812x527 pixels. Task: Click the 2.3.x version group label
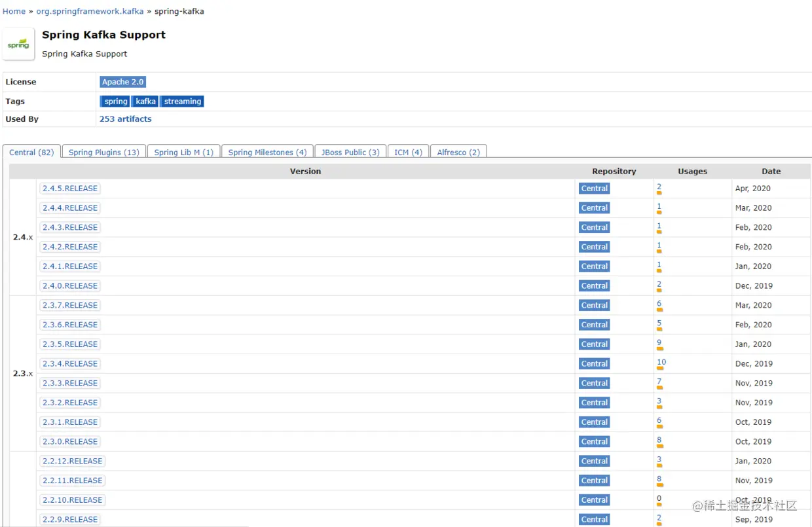(23, 373)
